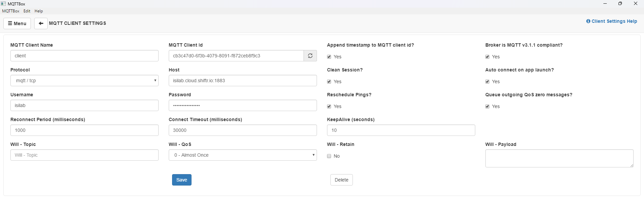Expand the Protocol dropdown
Image resolution: width=644 pixels, height=206 pixels.
click(85, 81)
